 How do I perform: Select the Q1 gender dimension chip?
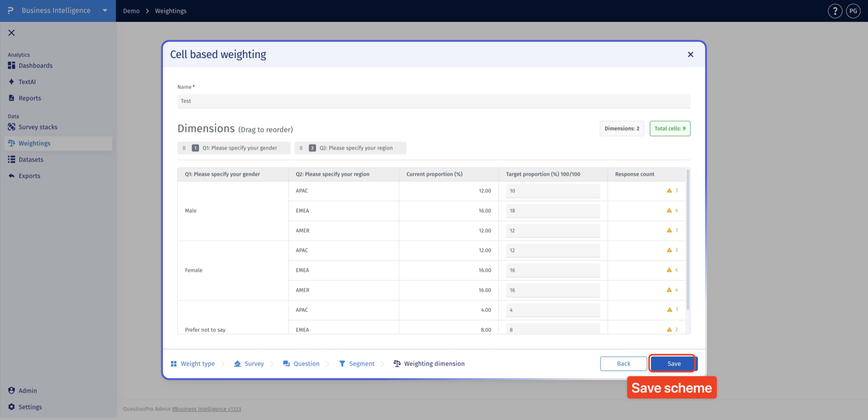click(x=234, y=148)
